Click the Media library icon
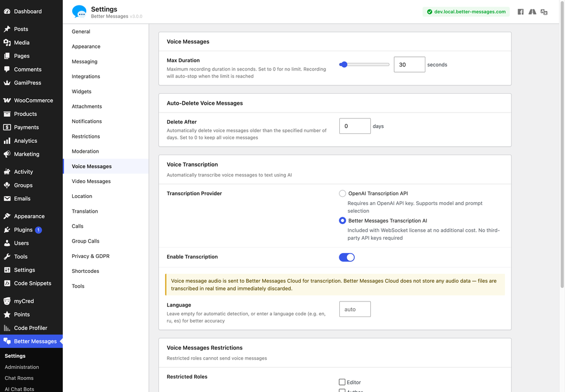Image resolution: width=565 pixels, height=392 pixels. point(7,42)
